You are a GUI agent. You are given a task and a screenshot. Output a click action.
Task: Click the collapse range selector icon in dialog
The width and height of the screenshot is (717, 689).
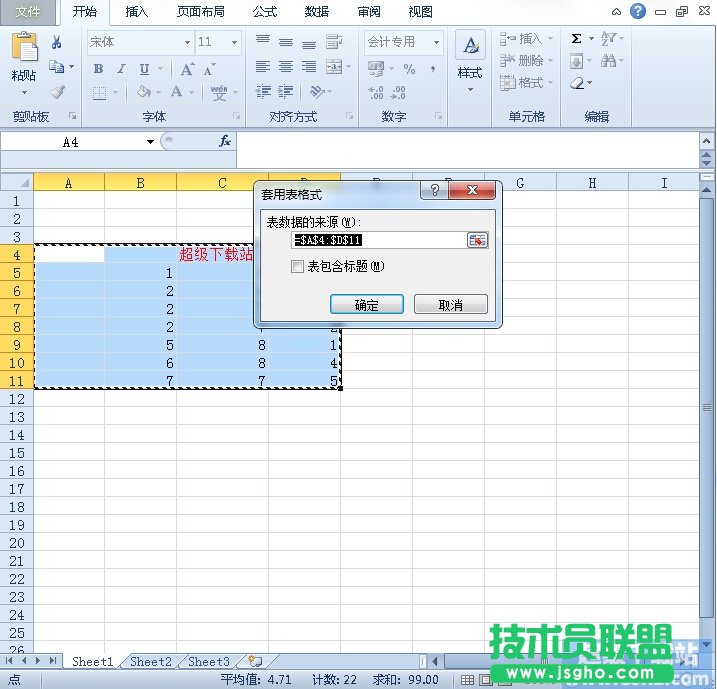pyautogui.click(x=477, y=240)
